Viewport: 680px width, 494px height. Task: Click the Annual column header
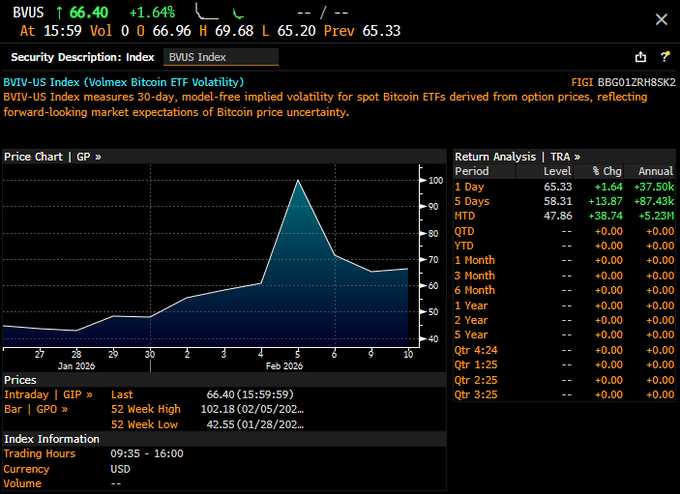[655, 172]
